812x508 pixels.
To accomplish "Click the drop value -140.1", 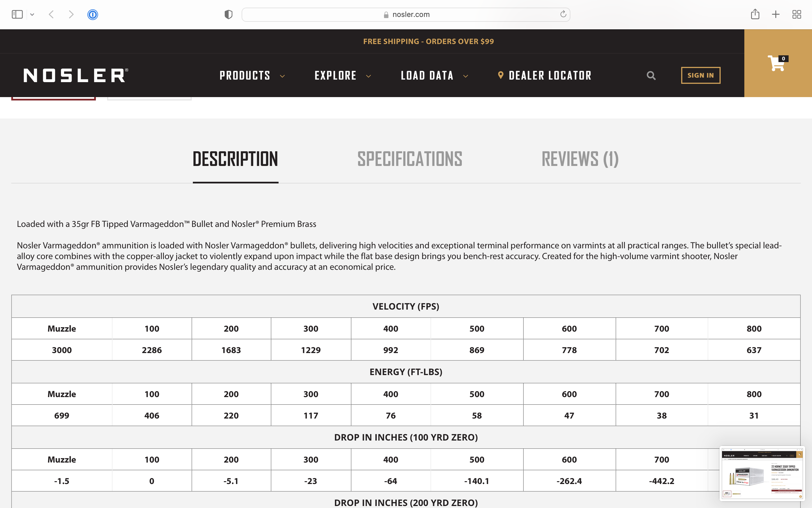I will [477, 481].
